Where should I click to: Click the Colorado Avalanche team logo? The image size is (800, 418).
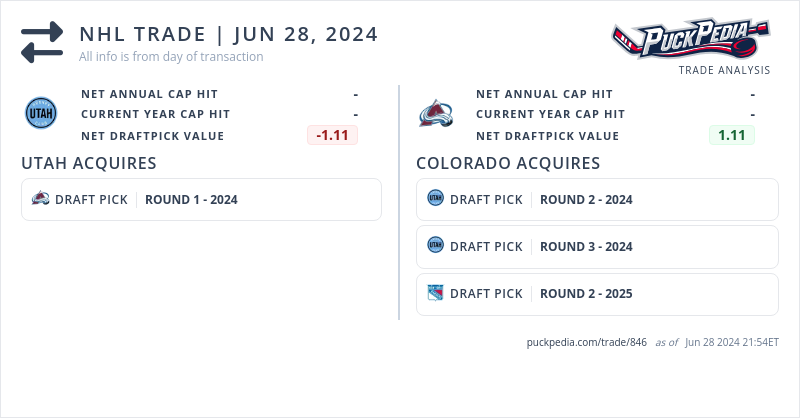pos(436,114)
